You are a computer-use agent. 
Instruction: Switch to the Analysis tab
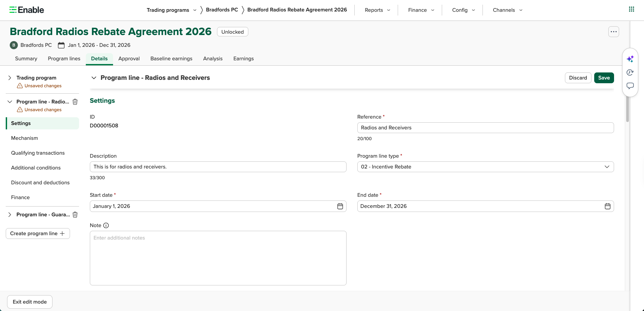(213, 59)
